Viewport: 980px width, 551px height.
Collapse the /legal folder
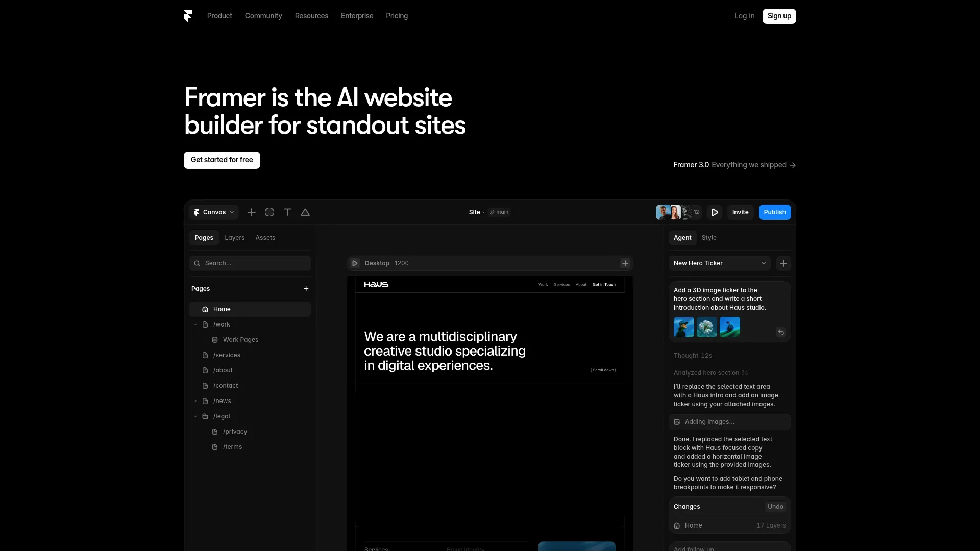195,416
